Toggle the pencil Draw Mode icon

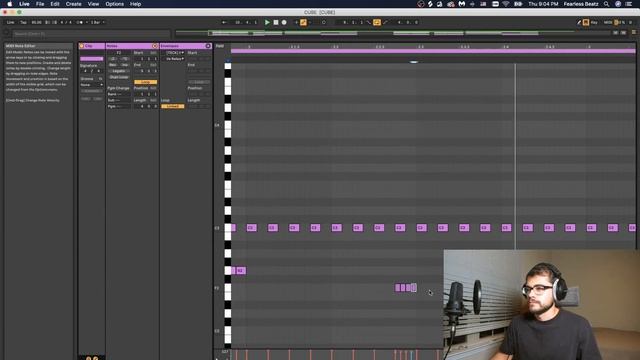tap(579, 22)
